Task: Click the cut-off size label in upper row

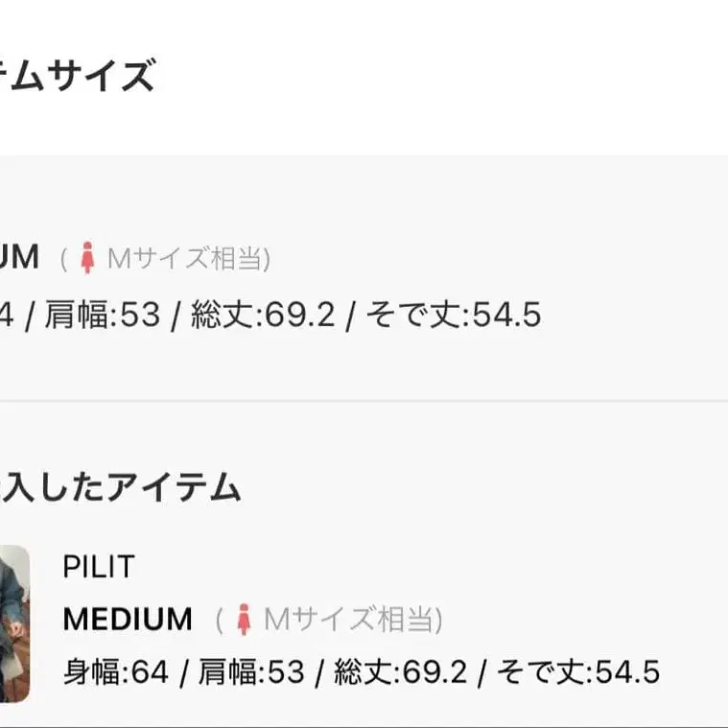Action: pyautogui.click(x=19, y=258)
